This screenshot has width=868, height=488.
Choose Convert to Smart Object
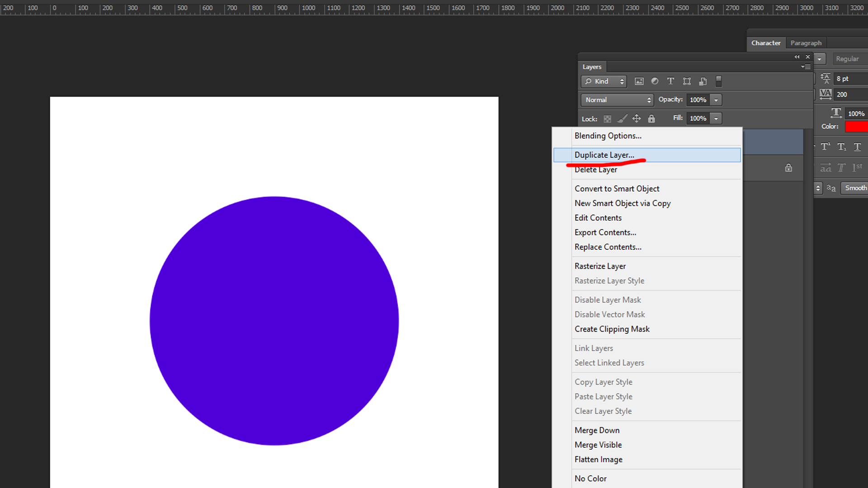pyautogui.click(x=647, y=189)
